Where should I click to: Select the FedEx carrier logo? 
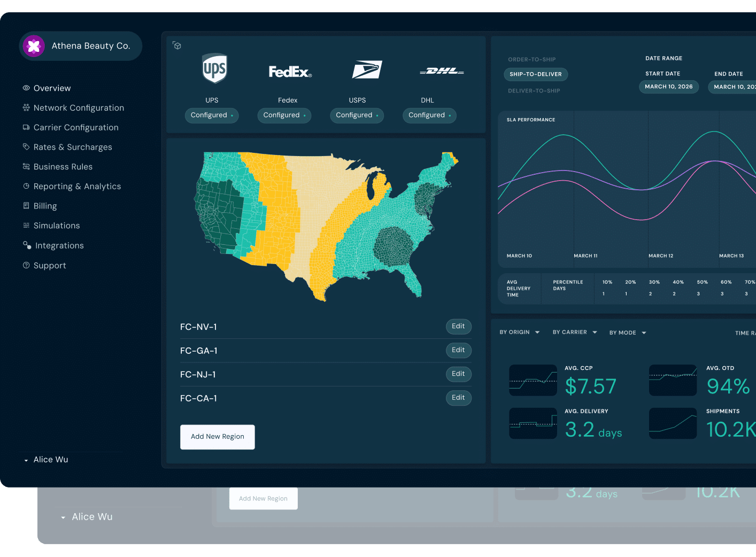point(290,71)
